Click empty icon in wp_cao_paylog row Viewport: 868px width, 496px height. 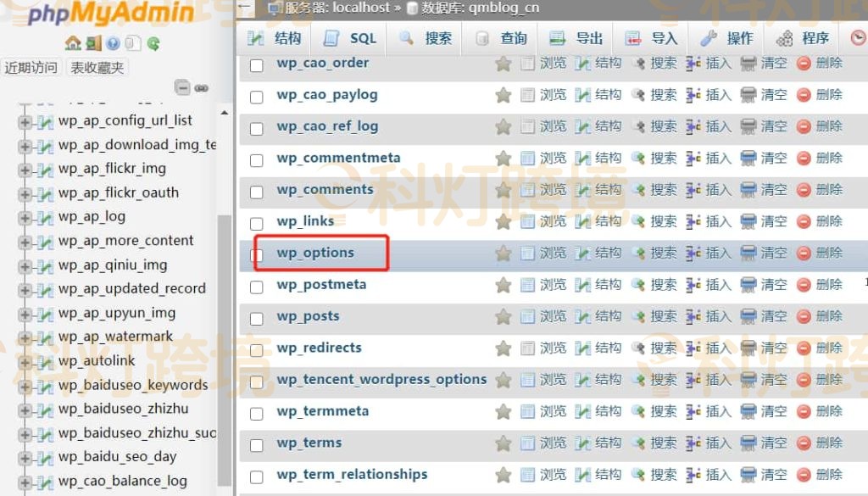point(748,96)
